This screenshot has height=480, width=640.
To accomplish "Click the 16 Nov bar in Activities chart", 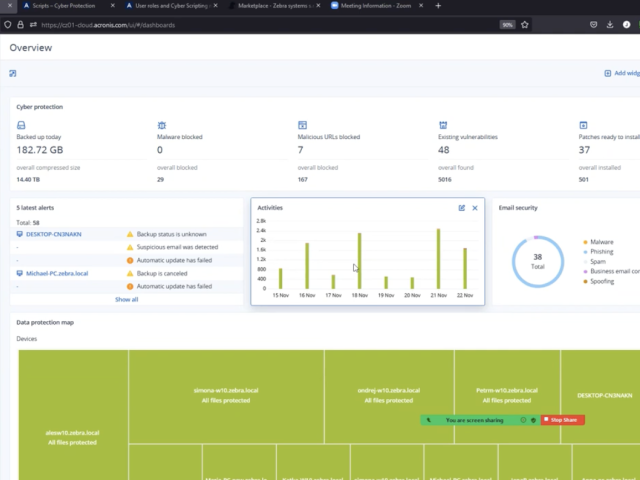I will [307, 266].
